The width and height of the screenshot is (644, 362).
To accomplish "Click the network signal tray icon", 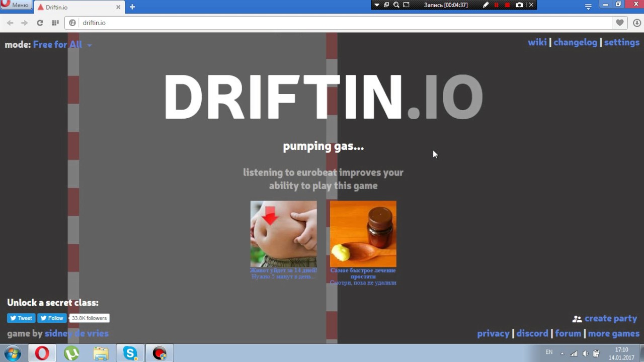I will (x=574, y=353).
